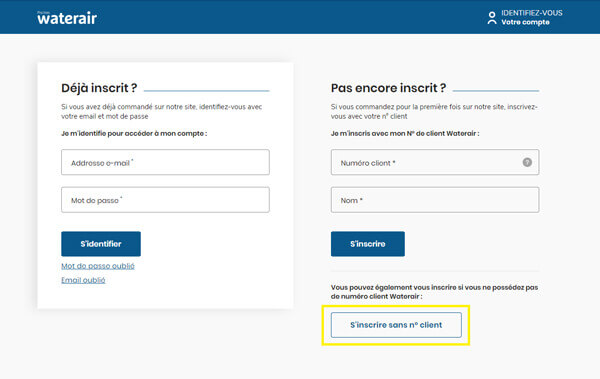This screenshot has width=600, height=379.
Task: Click the Waterair logo
Action: tap(67, 18)
